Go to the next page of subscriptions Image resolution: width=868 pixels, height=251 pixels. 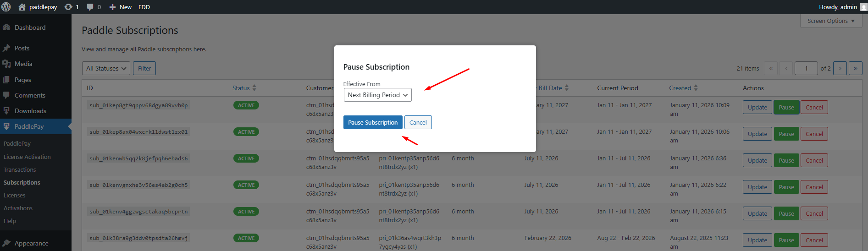(840, 68)
